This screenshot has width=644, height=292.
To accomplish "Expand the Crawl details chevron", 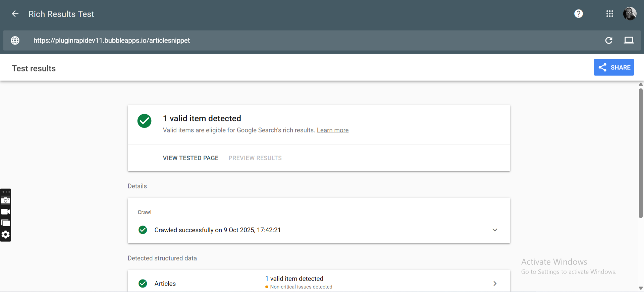I will [x=495, y=230].
